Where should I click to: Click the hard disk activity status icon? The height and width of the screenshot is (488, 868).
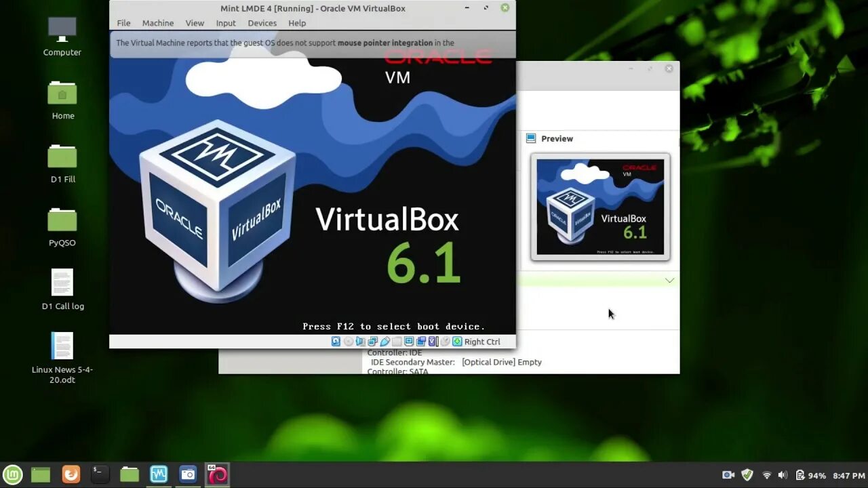click(336, 342)
